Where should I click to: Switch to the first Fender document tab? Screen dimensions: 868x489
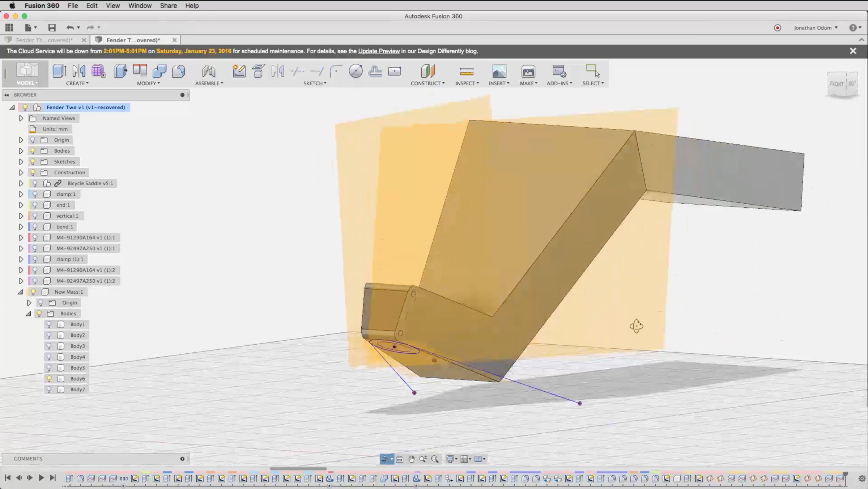44,40
